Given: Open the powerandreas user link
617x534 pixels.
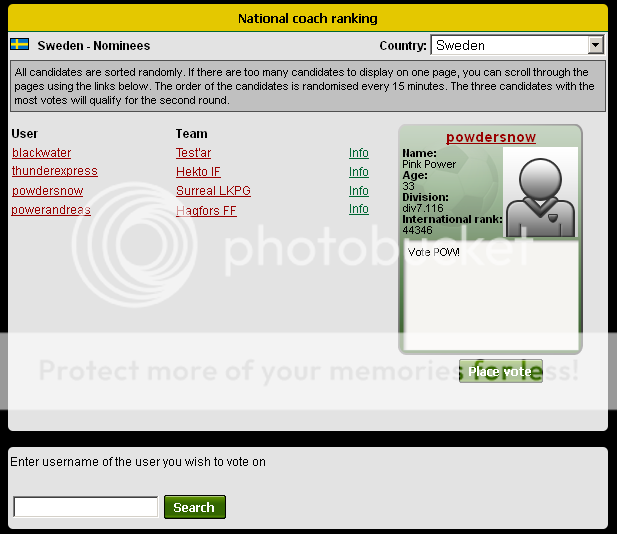Looking at the screenshot, I should [51, 210].
